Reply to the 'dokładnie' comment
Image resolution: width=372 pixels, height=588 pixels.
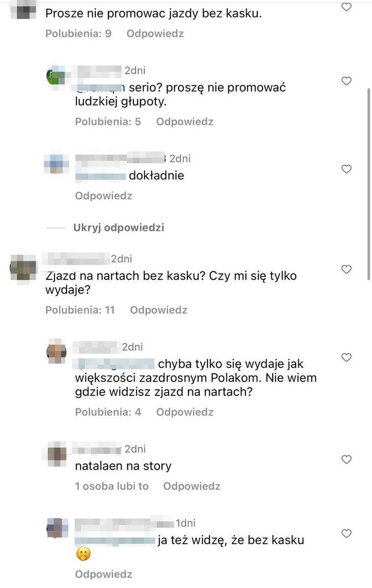pyautogui.click(x=103, y=196)
